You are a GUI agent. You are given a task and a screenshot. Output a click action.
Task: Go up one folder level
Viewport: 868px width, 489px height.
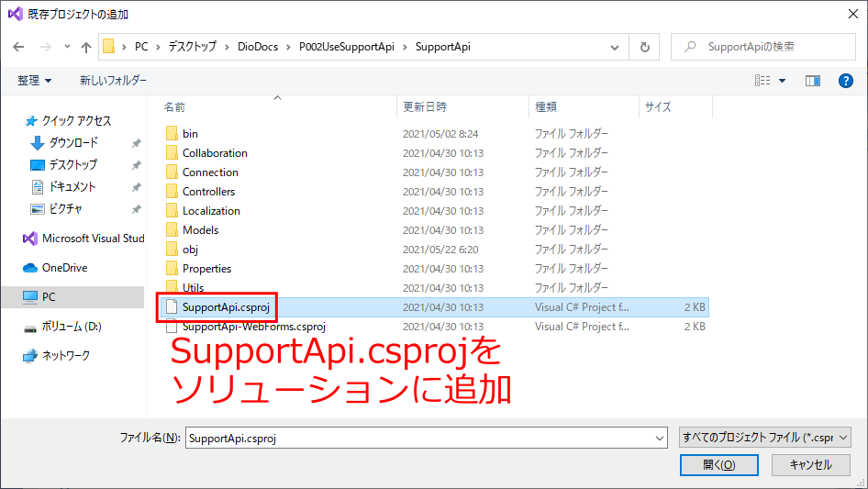86,47
